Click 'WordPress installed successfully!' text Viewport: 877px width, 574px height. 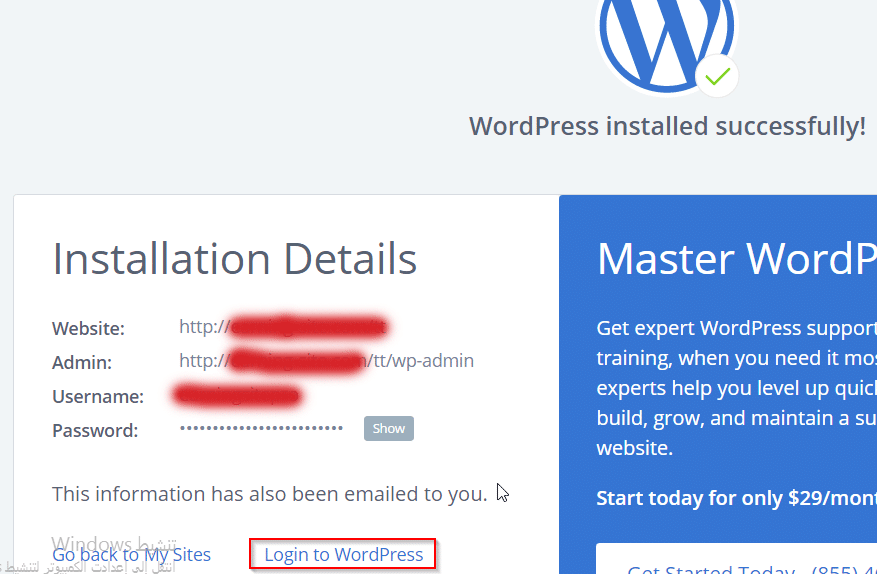[667, 126]
